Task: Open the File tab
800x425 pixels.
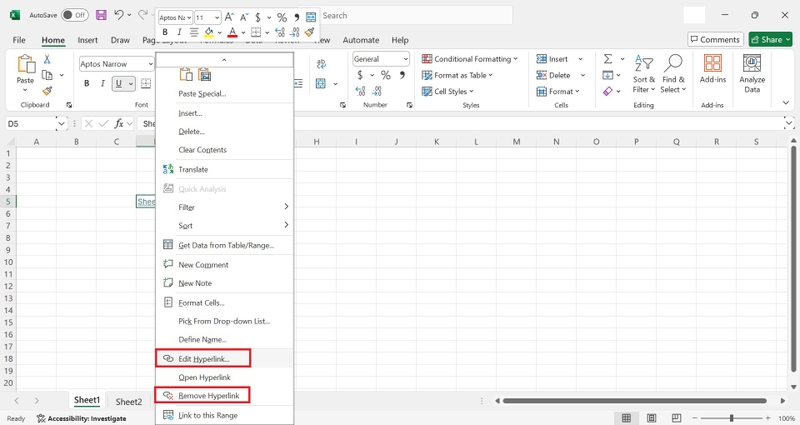Action: click(19, 40)
